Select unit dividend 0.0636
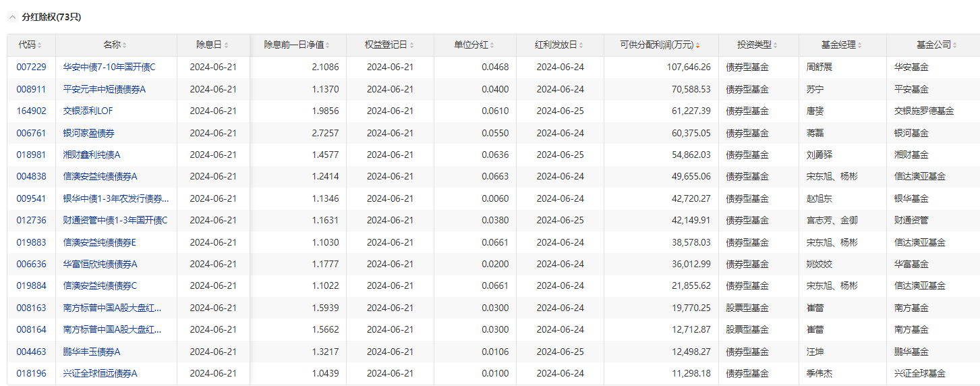Image resolution: width=980 pixels, height=386 pixels. [496, 155]
